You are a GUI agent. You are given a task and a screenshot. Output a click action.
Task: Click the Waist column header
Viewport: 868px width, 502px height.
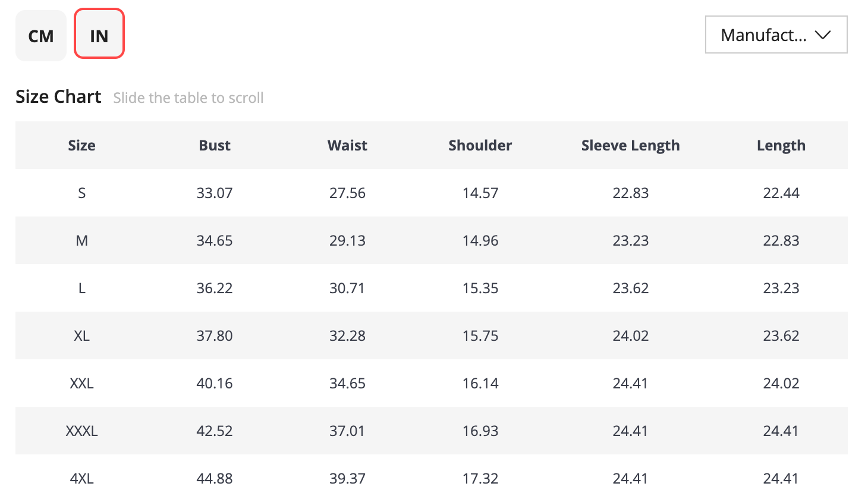point(347,146)
